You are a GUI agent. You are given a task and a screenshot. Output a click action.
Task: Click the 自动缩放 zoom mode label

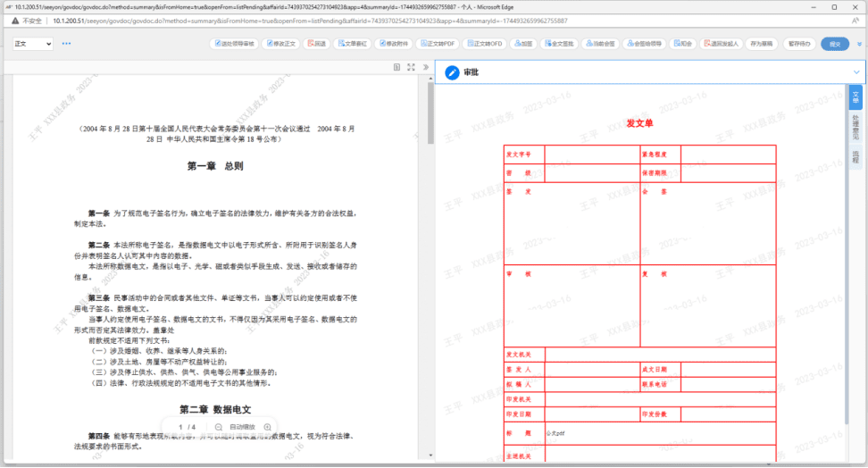243,427
